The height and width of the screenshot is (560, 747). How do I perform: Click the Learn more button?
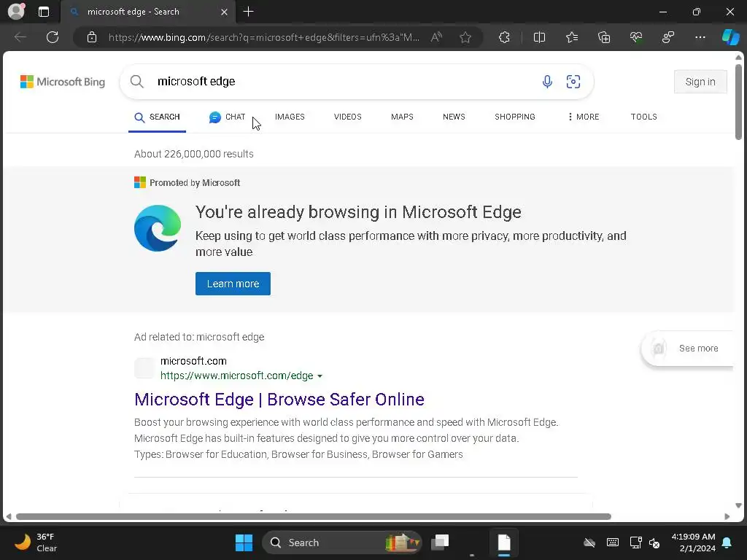pyautogui.click(x=233, y=284)
